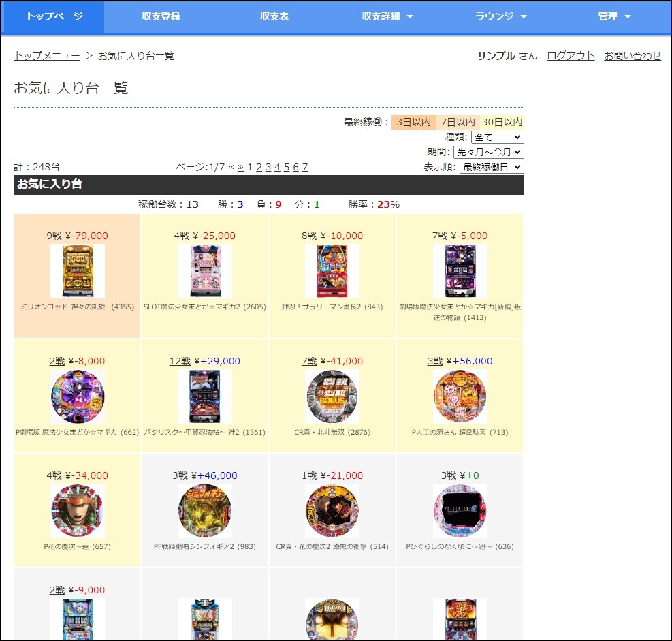Go to page 5
Image resolution: width=672 pixels, height=641 pixels.
pos(287,167)
